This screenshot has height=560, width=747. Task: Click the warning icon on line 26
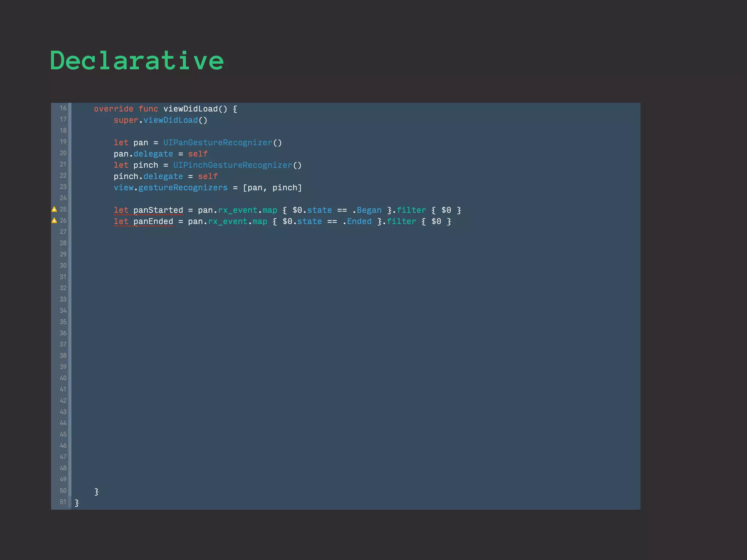[54, 221]
